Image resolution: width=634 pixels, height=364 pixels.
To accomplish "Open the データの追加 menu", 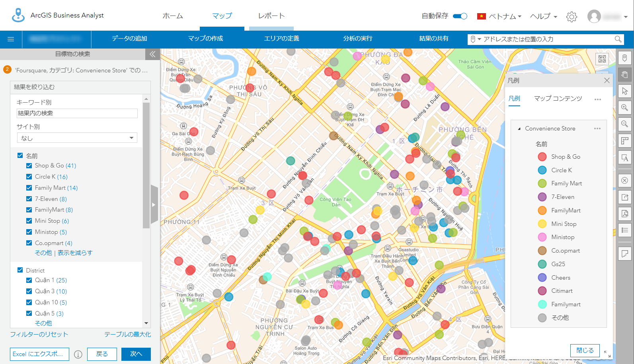I will point(129,39).
